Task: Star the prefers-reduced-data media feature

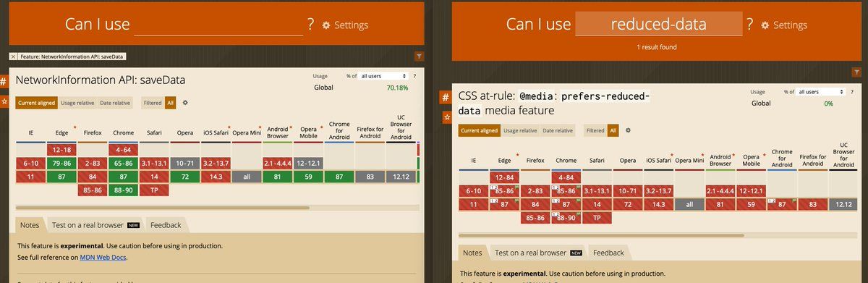Action: tap(447, 116)
